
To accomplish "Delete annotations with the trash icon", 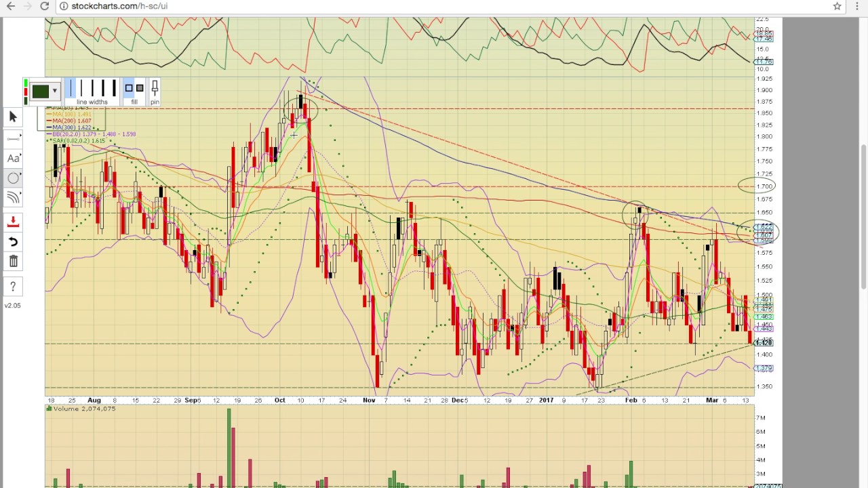I will [x=13, y=262].
